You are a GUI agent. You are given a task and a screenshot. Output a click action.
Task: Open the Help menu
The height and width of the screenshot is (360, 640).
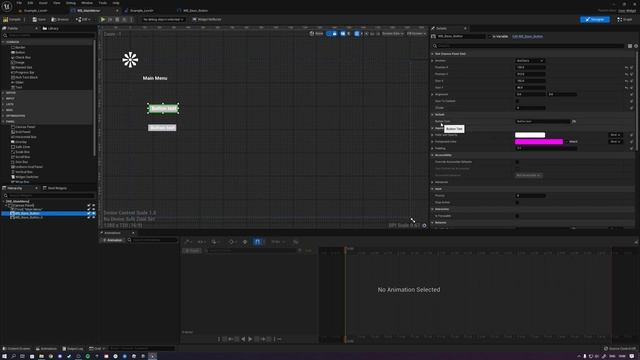116,3
